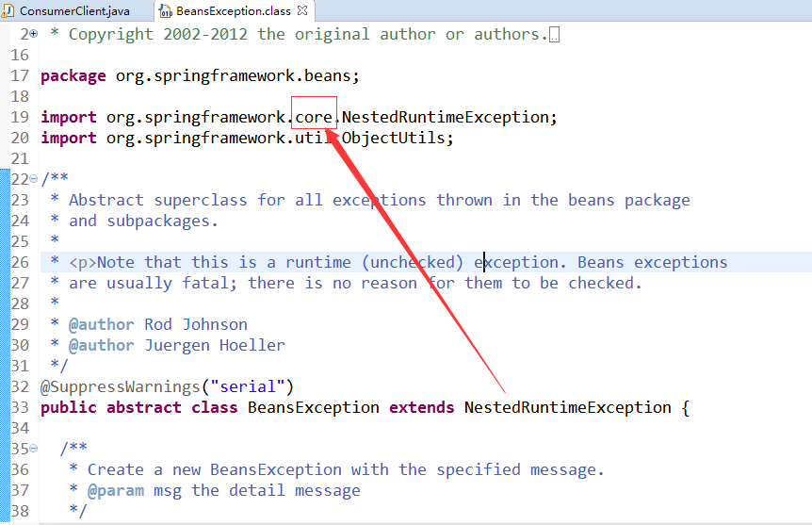Click 'NestedRuntimeException' in the line 19 import
The width and height of the screenshot is (812, 525).
(445, 118)
